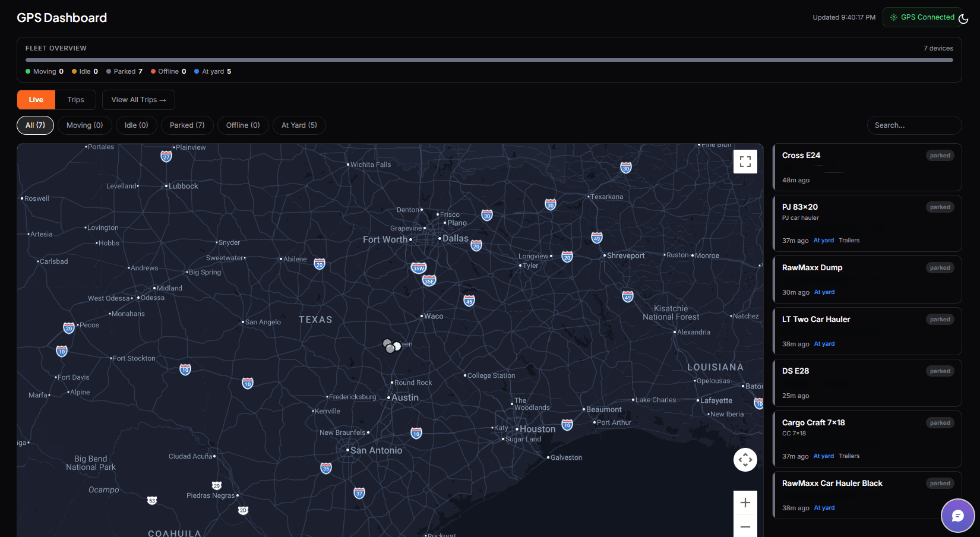Screen dimensions: 980x537
Task: Open the At yard link on RawMaxx Dump
Action: click(824, 292)
